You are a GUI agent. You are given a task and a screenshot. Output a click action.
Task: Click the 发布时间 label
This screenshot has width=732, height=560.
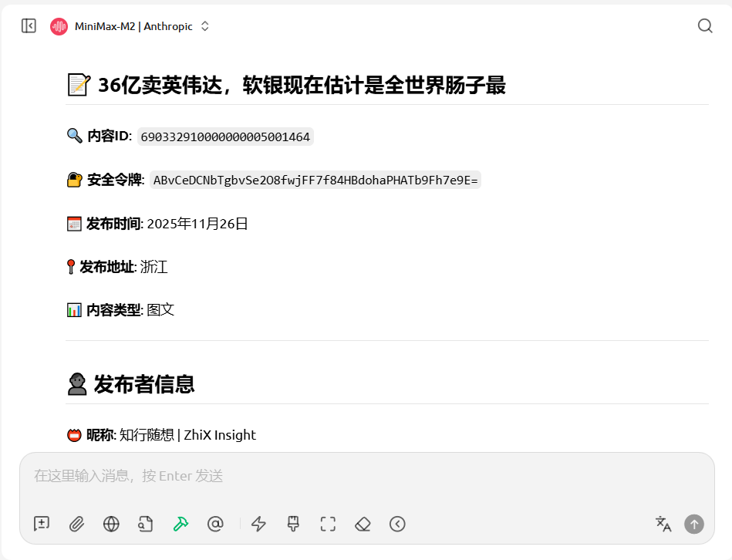click(x=114, y=224)
